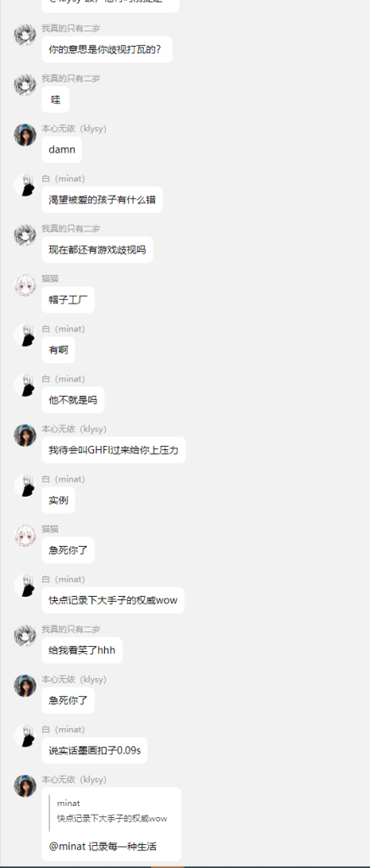The width and height of the screenshot is (370, 868).
Task: Open 猫猫 avatar next to "帽子工厂"
Action: tap(25, 285)
